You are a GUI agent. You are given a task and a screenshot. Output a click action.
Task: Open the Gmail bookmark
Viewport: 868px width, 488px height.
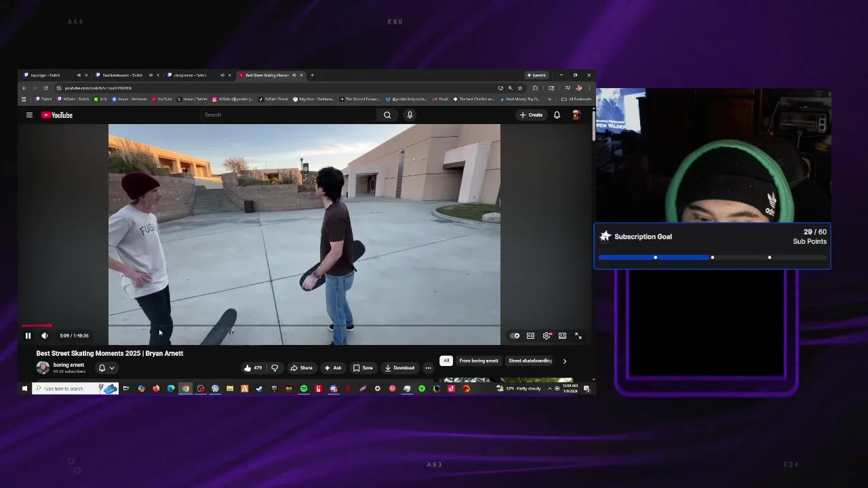[441, 99]
